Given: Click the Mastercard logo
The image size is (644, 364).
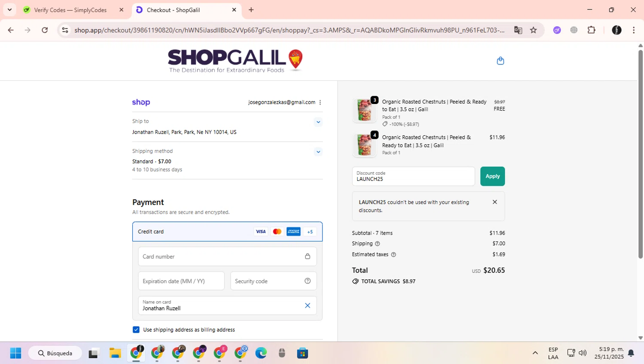Looking at the screenshot, I should (277, 232).
